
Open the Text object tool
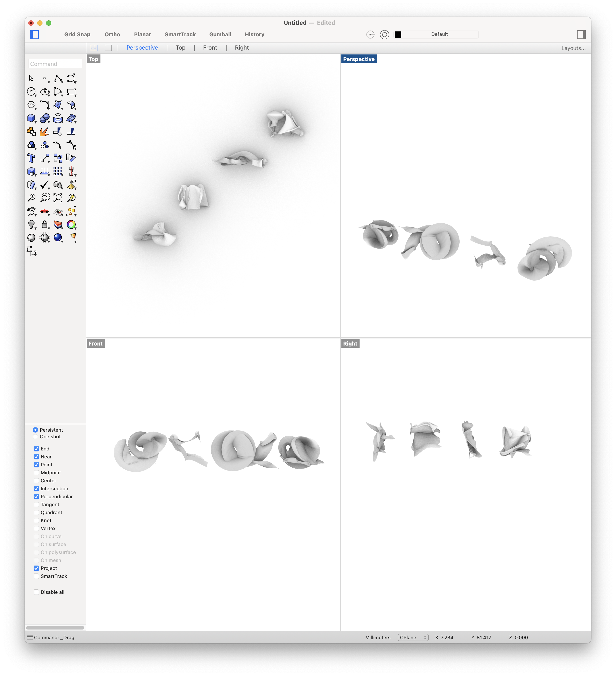pos(31,158)
